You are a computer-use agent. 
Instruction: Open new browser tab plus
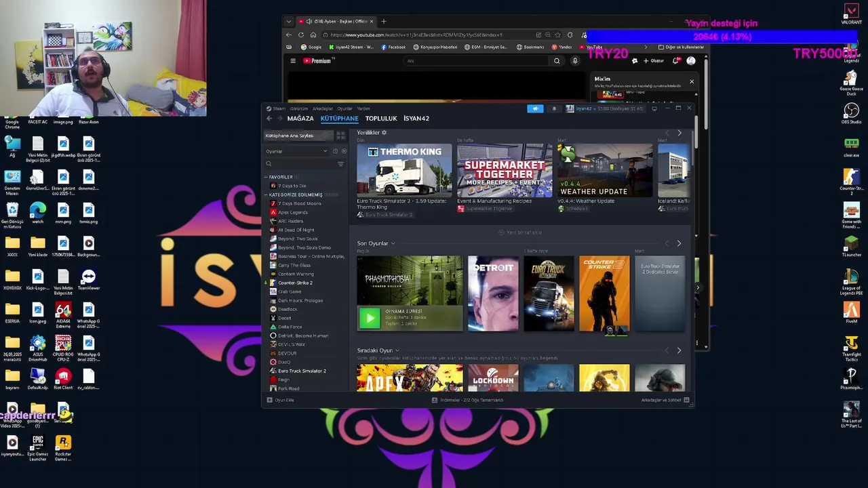(384, 22)
